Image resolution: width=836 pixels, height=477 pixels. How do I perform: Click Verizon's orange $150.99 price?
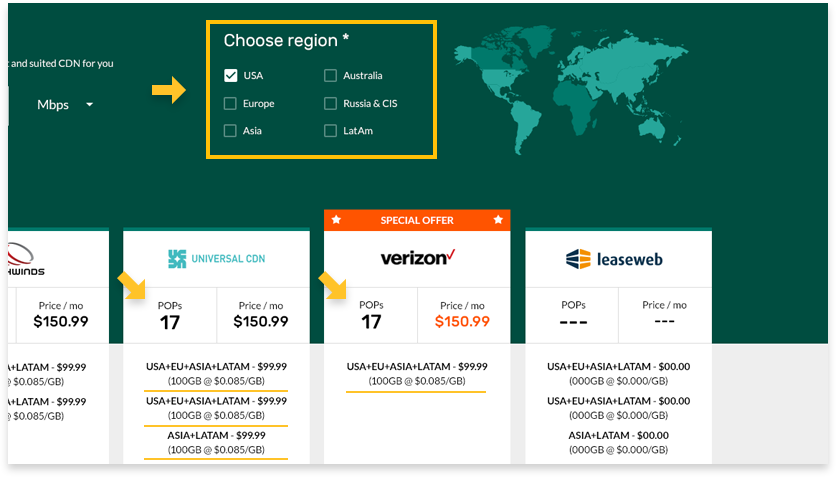462,321
